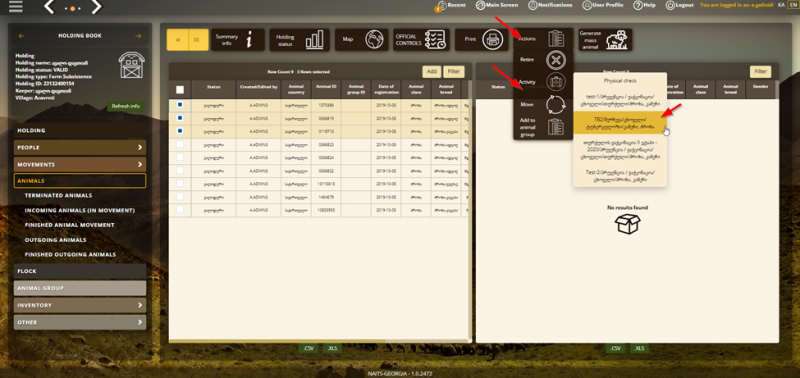The image size is (800, 378).
Task: Select second view toggle in yellow toolbar
Action: tap(198, 40)
